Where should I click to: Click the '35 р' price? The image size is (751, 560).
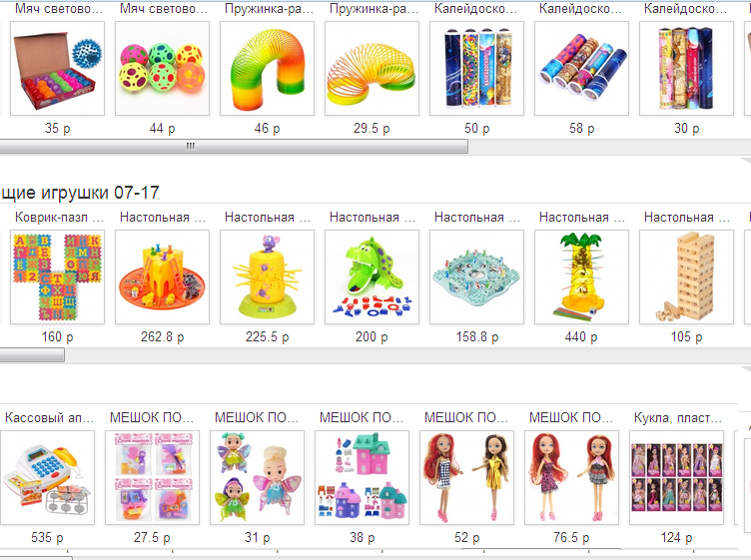(x=58, y=129)
